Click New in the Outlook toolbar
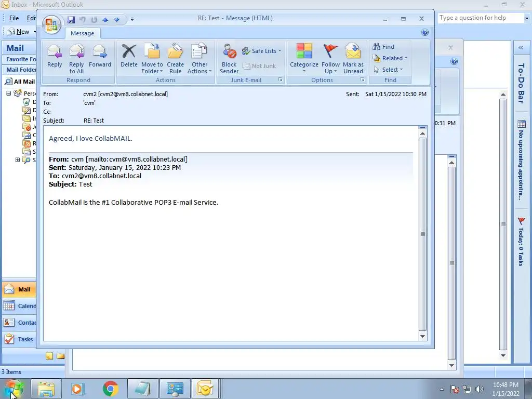 pos(18,32)
